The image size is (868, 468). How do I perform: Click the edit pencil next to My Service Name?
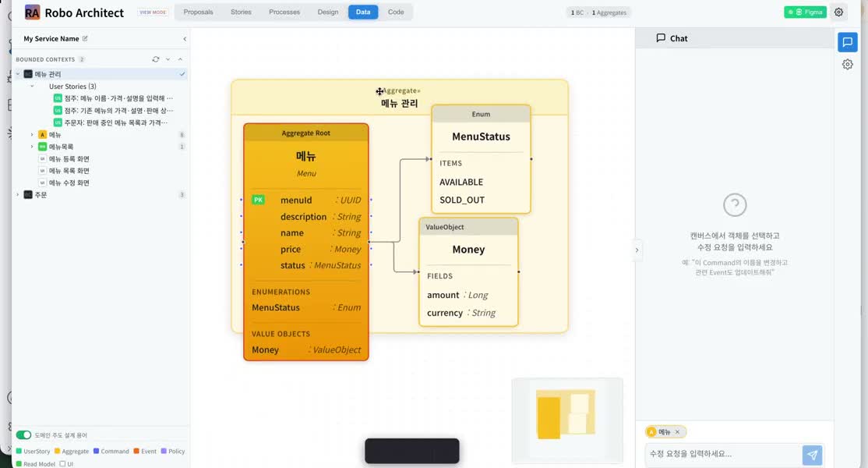coord(85,38)
